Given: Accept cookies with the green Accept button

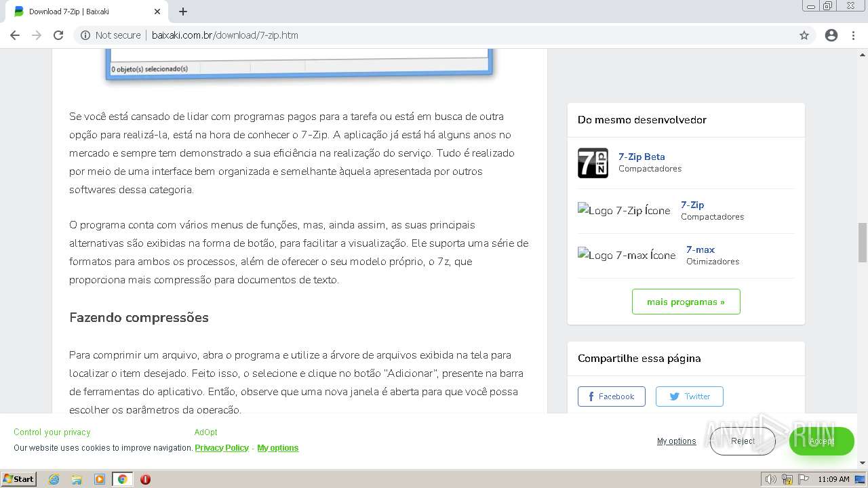Looking at the screenshot, I should point(821,441).
